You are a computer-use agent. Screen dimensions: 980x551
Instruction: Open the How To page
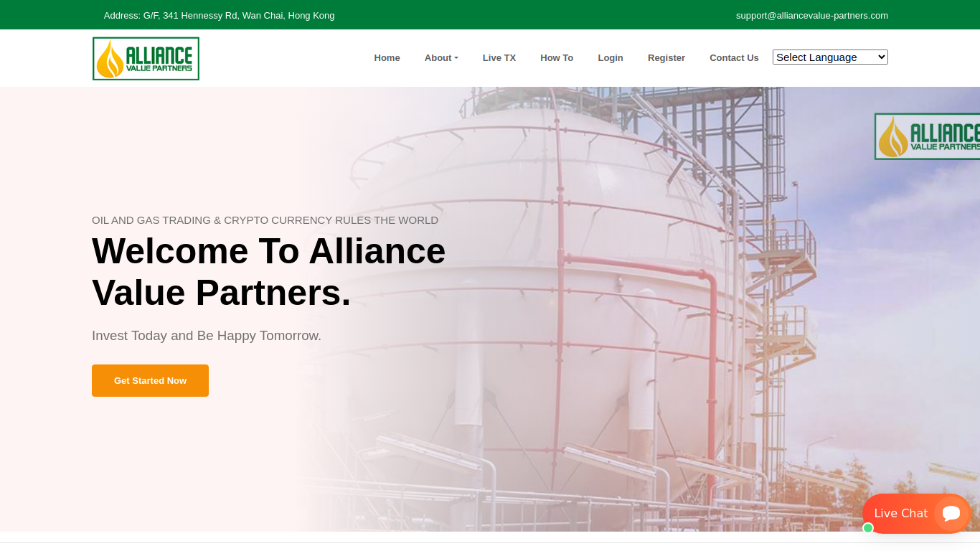[x=557, y=58]
